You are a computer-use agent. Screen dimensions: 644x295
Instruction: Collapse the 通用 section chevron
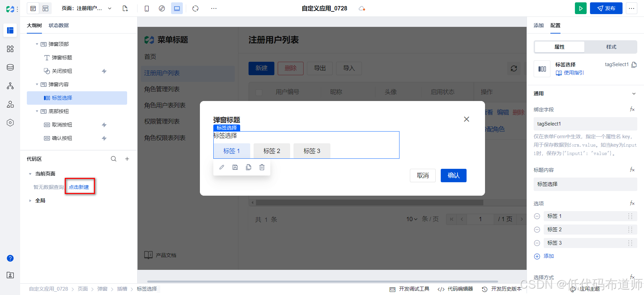tap(634, 94)
